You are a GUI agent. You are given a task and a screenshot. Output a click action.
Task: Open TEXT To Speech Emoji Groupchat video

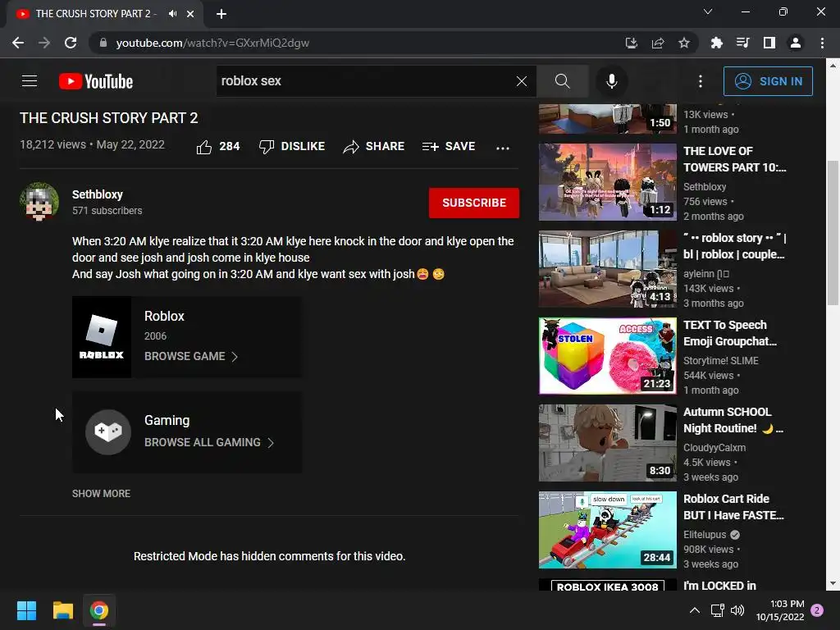click(x=730, y=333)
